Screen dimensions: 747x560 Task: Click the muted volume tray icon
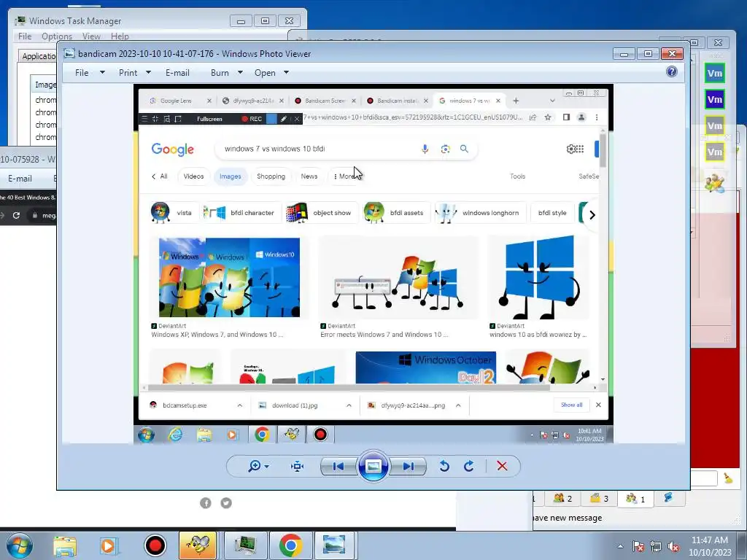[673, 546]
